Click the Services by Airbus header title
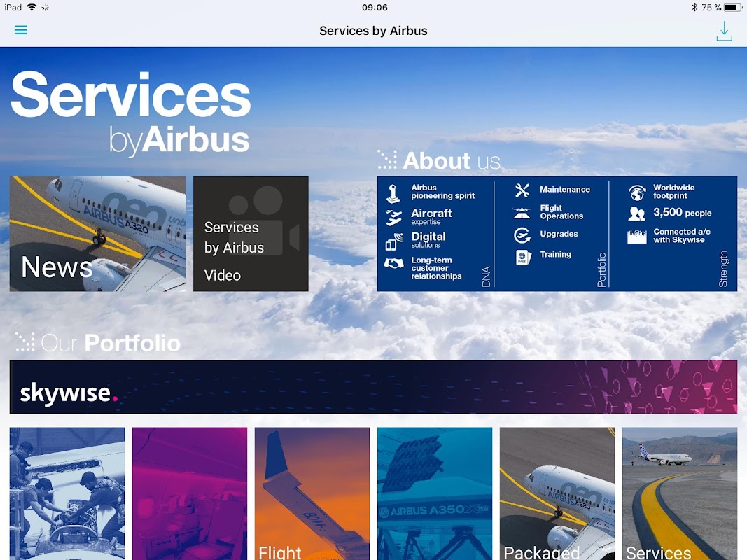Screen dimensions: 747x560 click(373, 31)
